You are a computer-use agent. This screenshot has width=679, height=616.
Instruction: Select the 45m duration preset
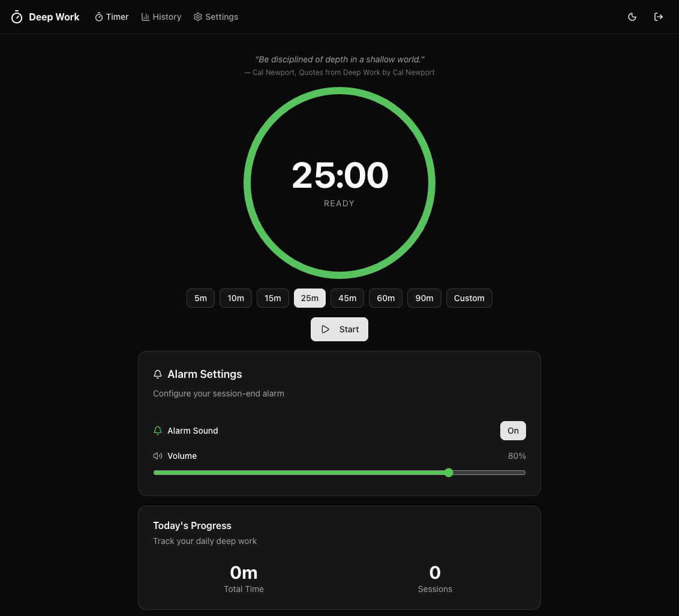coord(347,298)
